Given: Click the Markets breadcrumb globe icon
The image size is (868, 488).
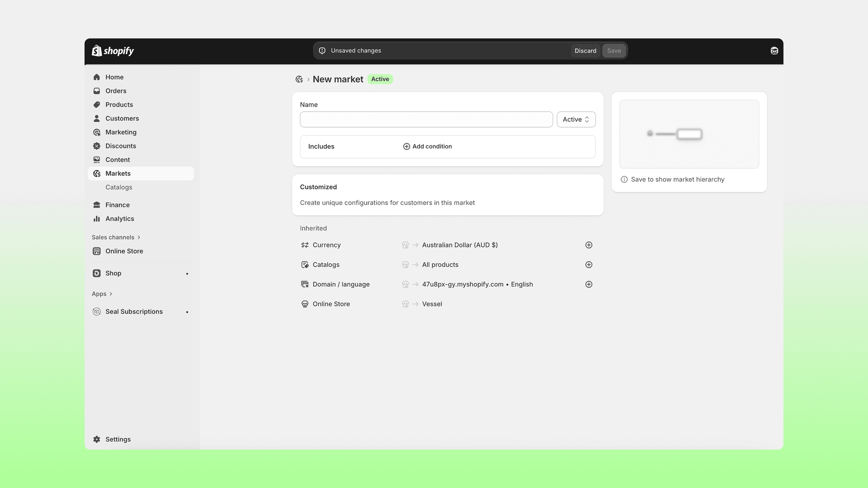Looking at the screenshot, I should click(x=299, y=79).
